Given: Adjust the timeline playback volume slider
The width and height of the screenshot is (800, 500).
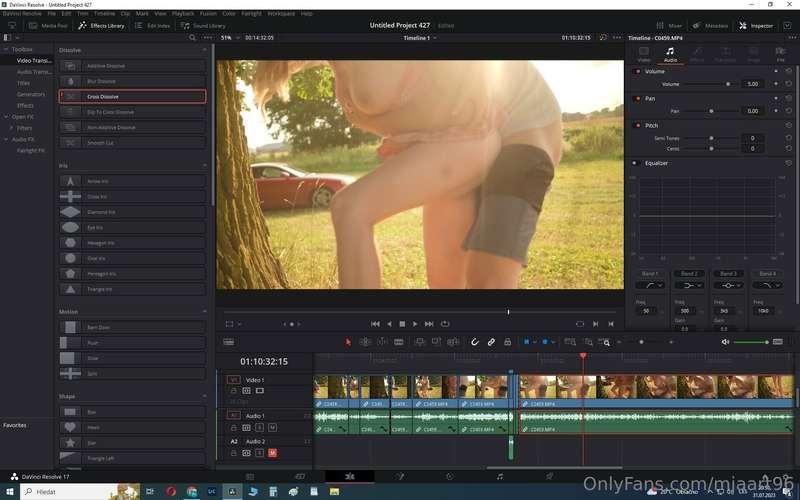Looking at the screenshot, I should (x=751, y=342).
